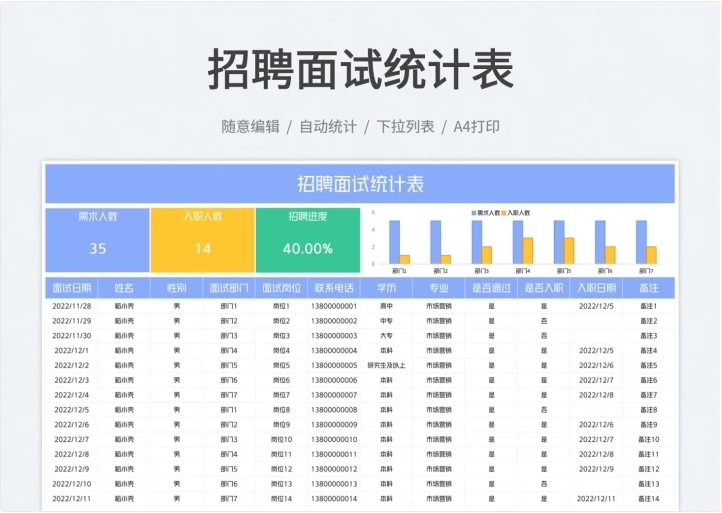Click the 岗位12 cell
This screenshot has width=722, height=513.
tap(281, 469)
